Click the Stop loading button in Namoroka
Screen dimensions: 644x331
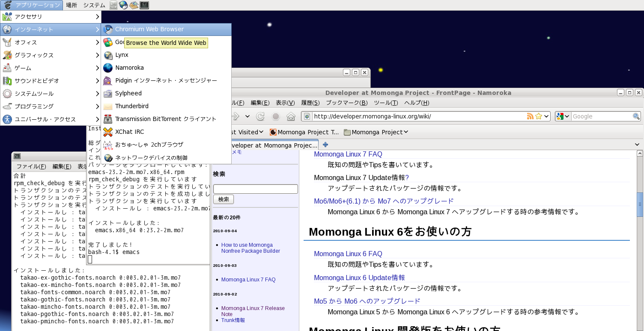pyautogui.click(x=276, y=116)
